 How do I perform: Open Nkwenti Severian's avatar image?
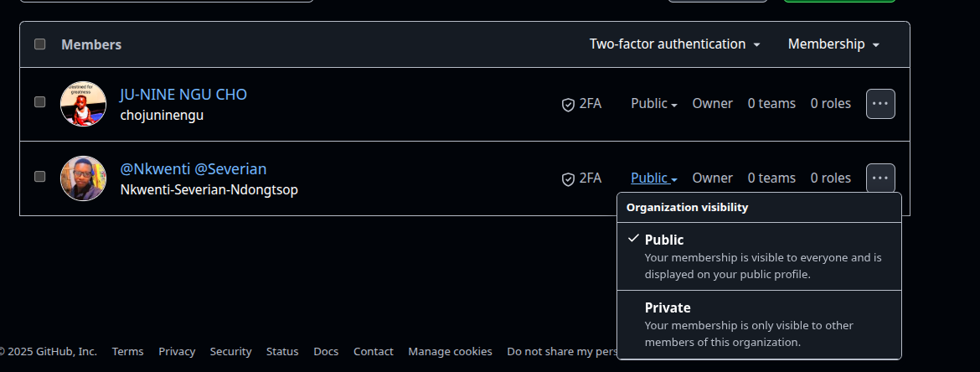click(x=83, y=178)
